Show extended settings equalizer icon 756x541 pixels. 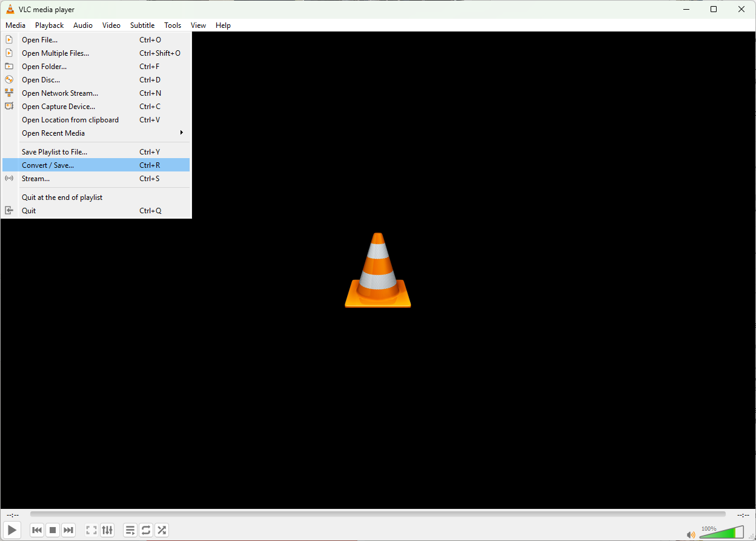tap(107, 530)
